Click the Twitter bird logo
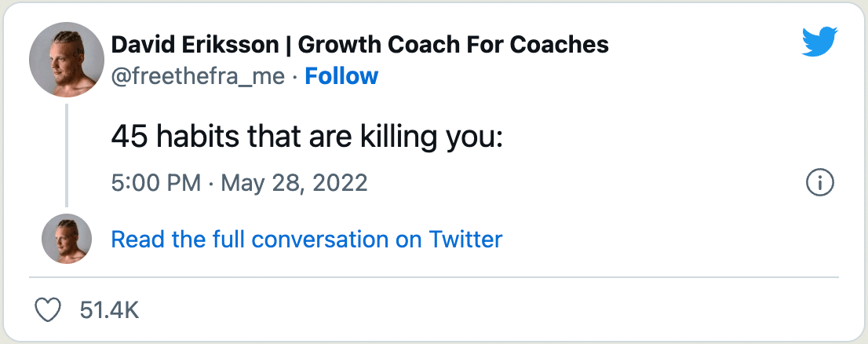868x344 pixels. point(820,42)
